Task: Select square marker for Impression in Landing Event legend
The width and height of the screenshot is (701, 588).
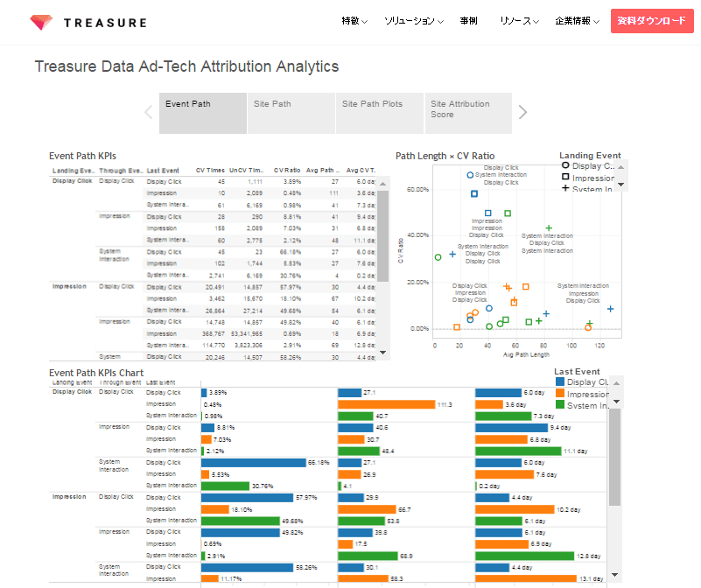Action: pos(565,177)
